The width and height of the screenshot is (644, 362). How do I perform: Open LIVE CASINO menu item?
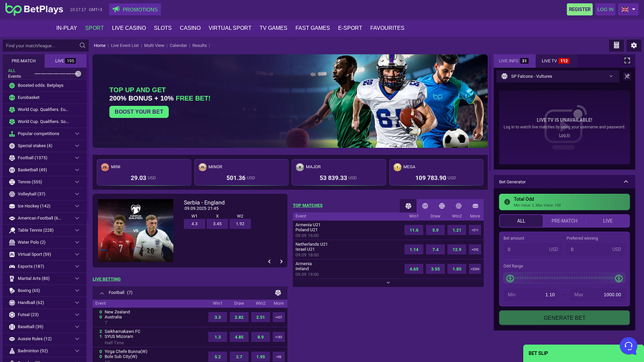click(129, 28)
